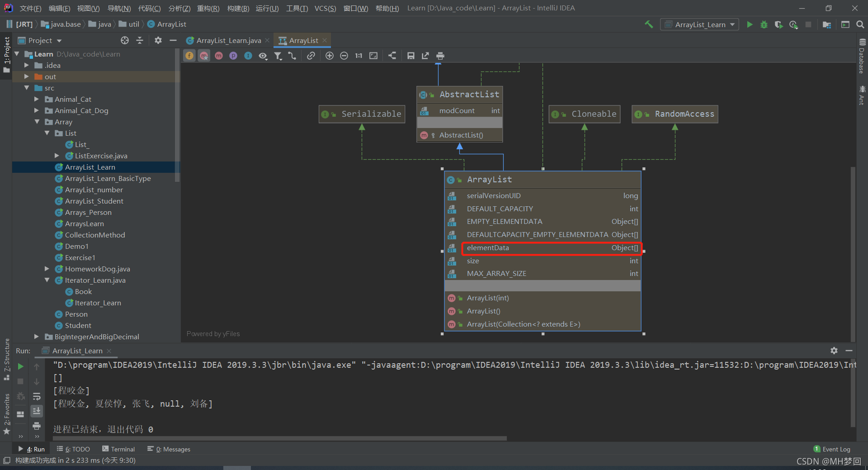Open the 重构(R) menu
This screenshot has height=470, width=868.
click(x=208, y=8)
